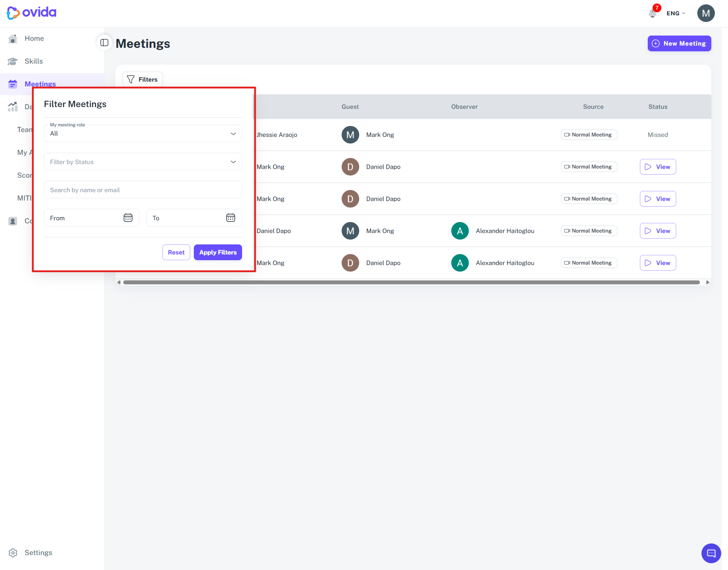Click the Home sidebar icon
728x570 pixels.
pos(13,39)
